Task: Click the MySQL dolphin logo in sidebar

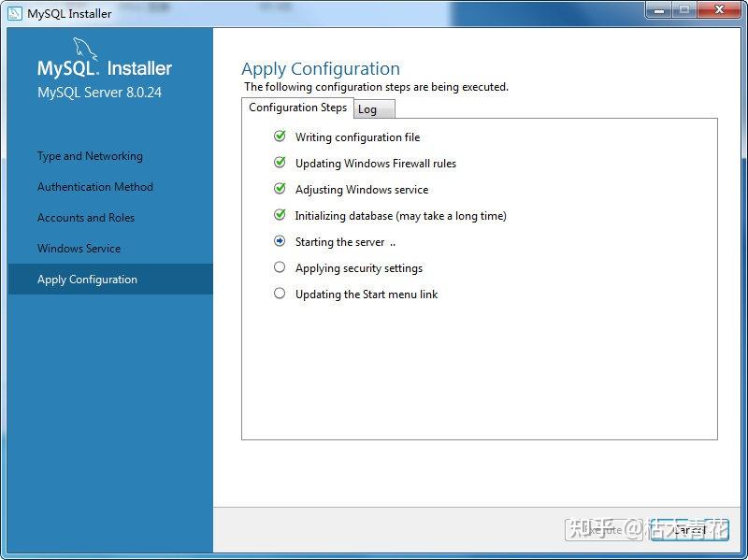Action: tap(84, 50)
